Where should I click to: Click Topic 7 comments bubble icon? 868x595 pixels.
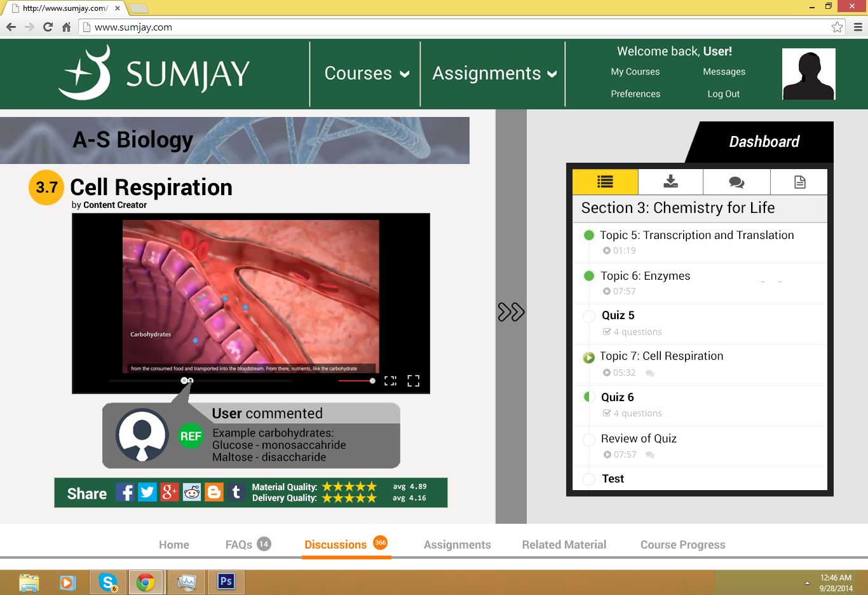point(649,373)
